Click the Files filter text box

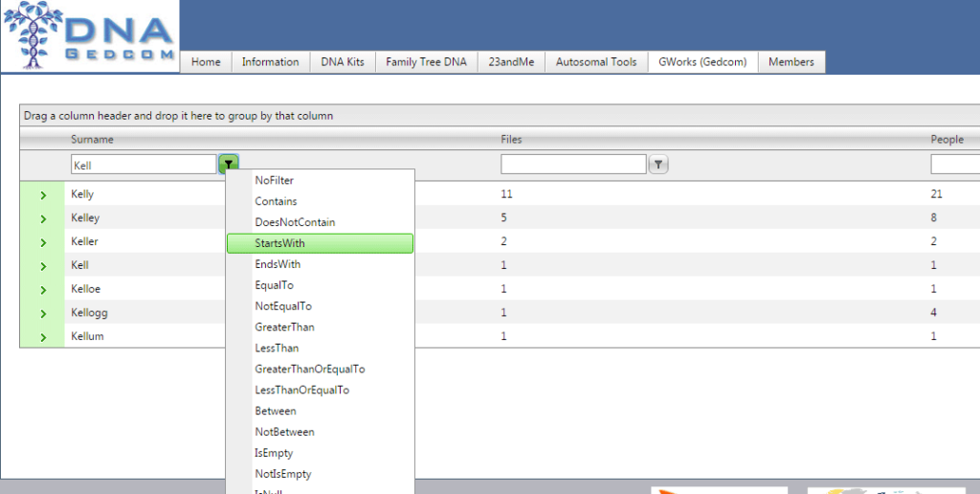click(x=573, y=165)
